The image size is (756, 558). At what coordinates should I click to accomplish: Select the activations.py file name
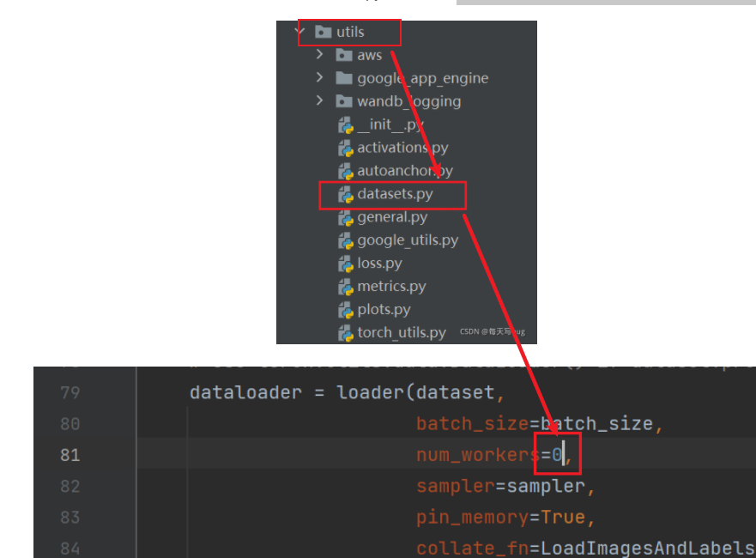point(402,148)
